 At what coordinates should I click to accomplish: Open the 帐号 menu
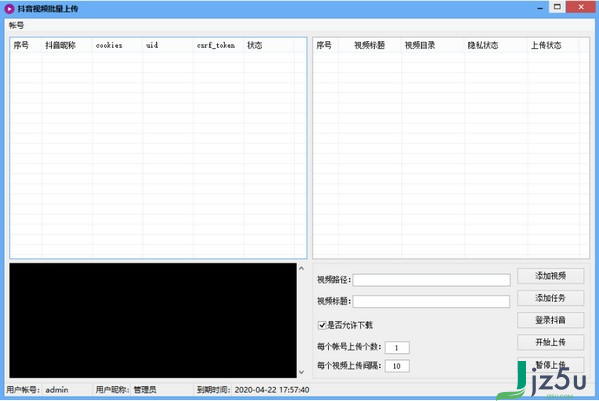click(16, 26)
